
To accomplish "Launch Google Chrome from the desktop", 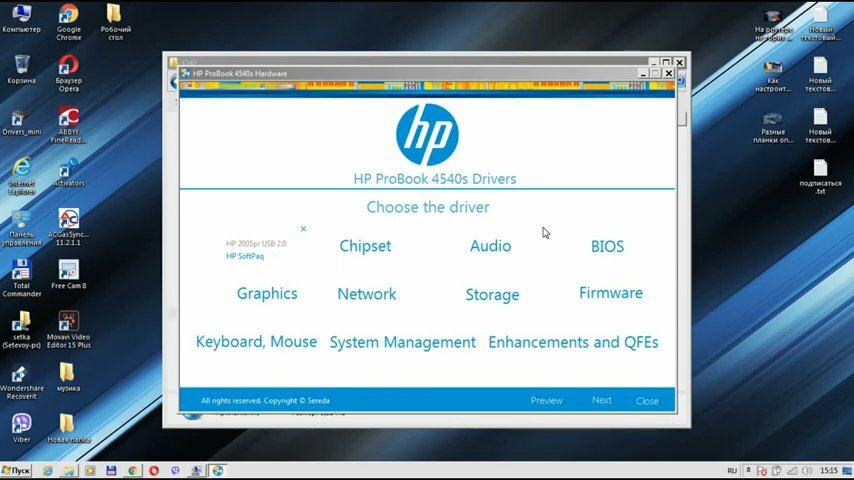I will tap(69, 22).
